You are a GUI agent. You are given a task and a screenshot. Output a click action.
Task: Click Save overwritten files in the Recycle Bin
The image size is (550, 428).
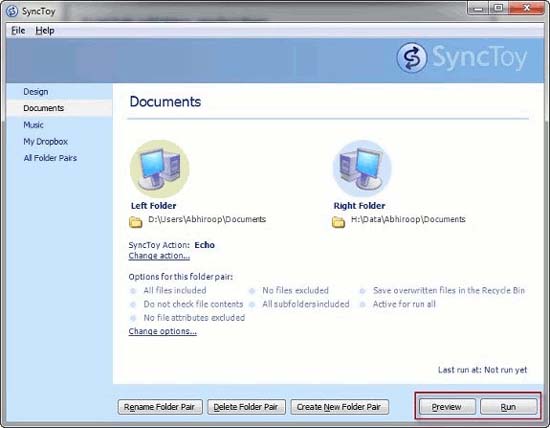[x=449, y=290]
